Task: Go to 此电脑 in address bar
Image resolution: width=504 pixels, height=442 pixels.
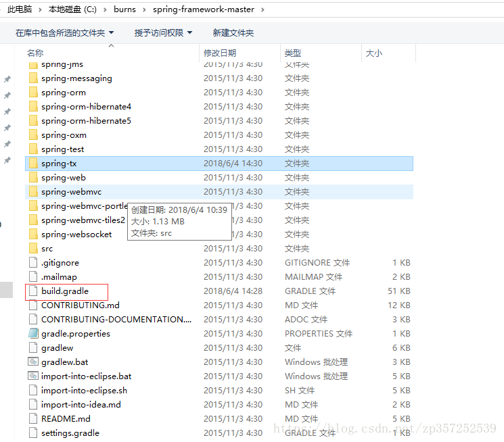Action: tap(20, 9)
